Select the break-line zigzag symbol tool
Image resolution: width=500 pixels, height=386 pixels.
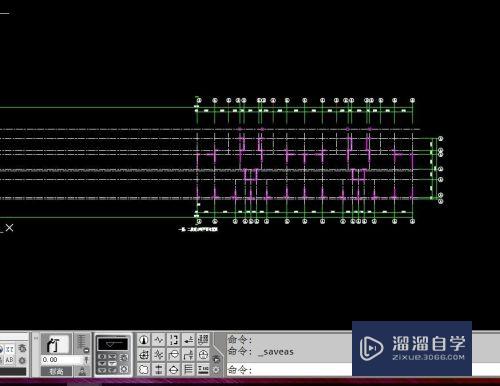(x=158, y=340)
